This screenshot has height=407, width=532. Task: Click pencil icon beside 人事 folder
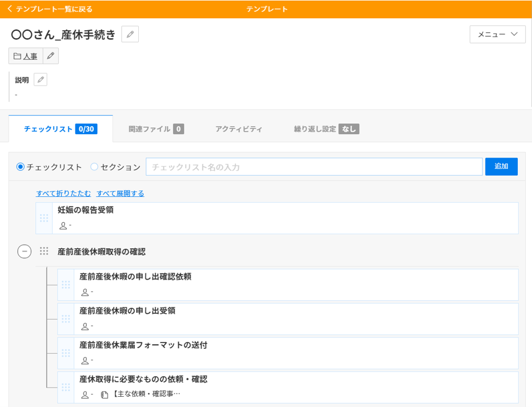tap(51, 56)
